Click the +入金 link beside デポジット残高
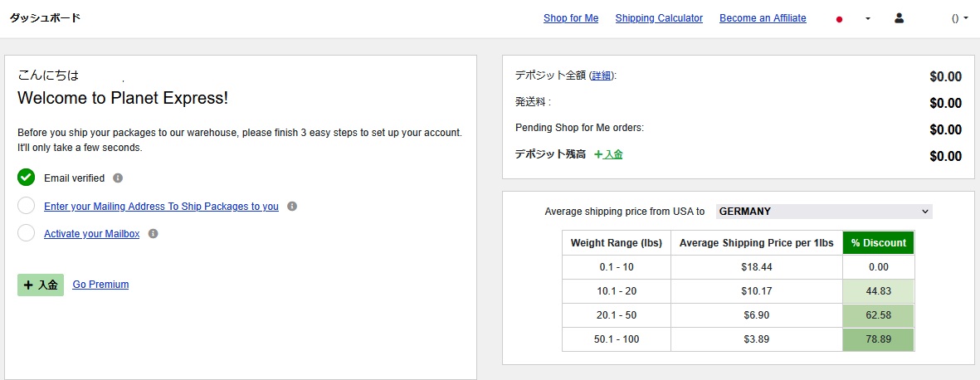Image resolution: width=980 pixels, height=380 pixels. coord(608,154)
